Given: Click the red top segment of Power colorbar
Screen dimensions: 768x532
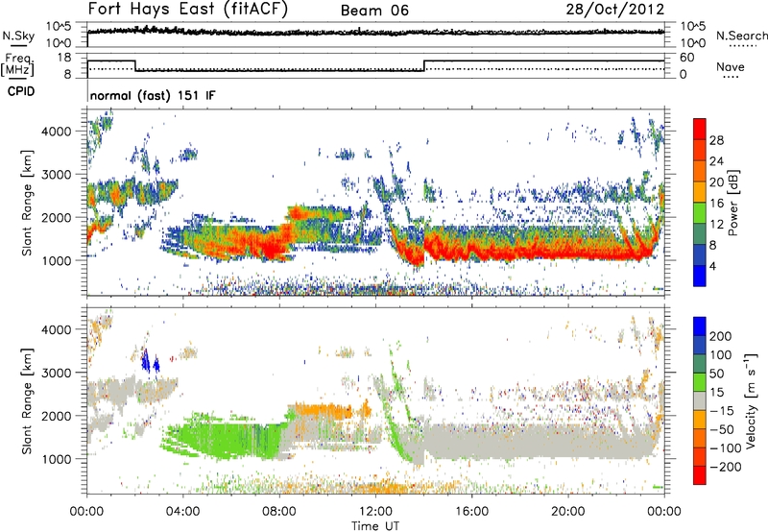Looking at the screenshot, I should [x=700, y=129].
